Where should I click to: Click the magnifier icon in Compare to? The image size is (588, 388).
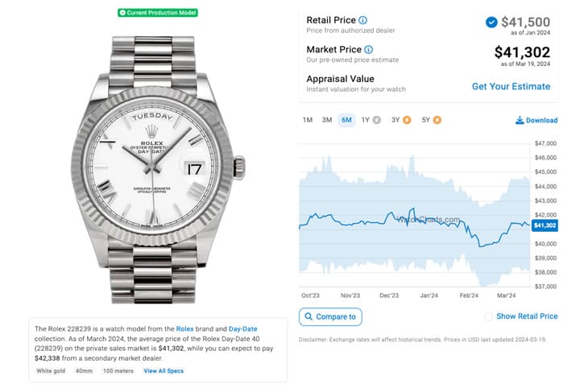click(308, 316)
